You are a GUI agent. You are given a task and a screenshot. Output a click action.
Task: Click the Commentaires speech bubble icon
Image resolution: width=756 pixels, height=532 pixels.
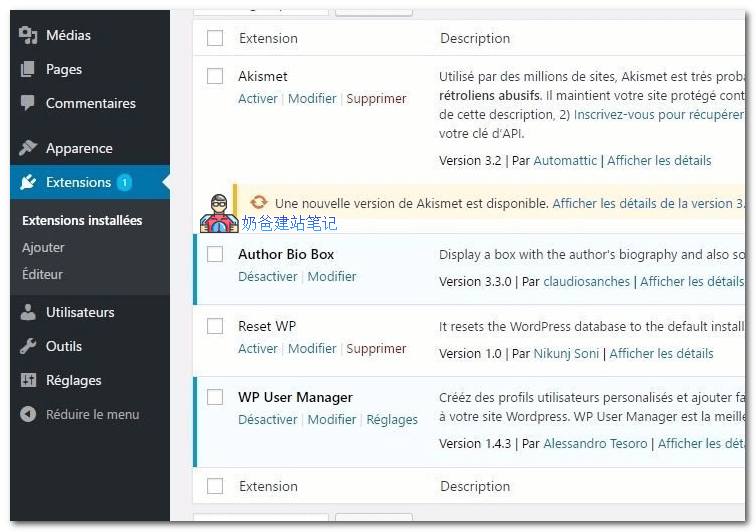click(x=27, y=103)
